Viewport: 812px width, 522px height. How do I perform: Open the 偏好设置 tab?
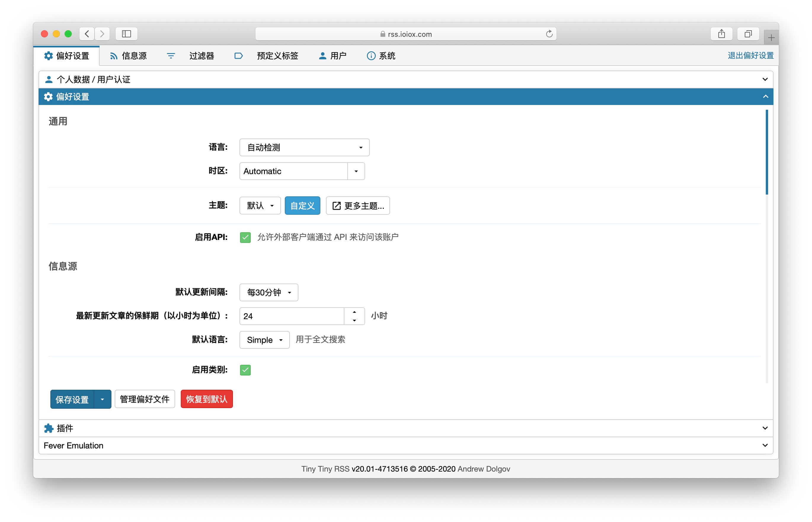(67, 55)
